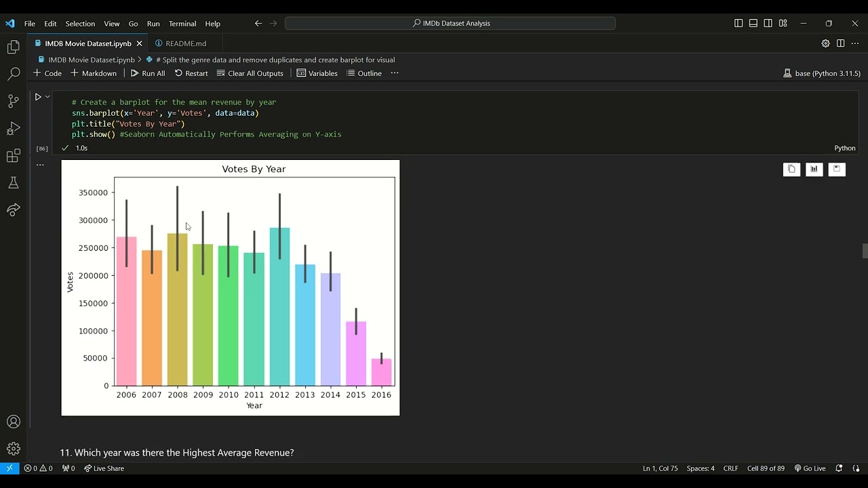Open the Accounts icon in activity bar

click(x=14, y=422)
